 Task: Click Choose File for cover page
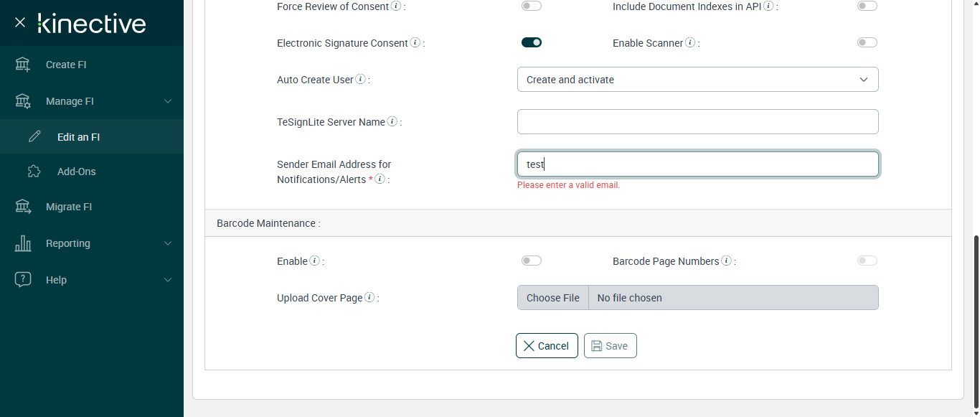pos(552,298)
